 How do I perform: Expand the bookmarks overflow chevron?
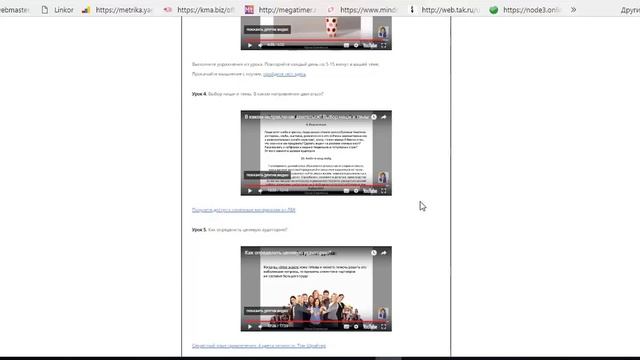point(573,9)
